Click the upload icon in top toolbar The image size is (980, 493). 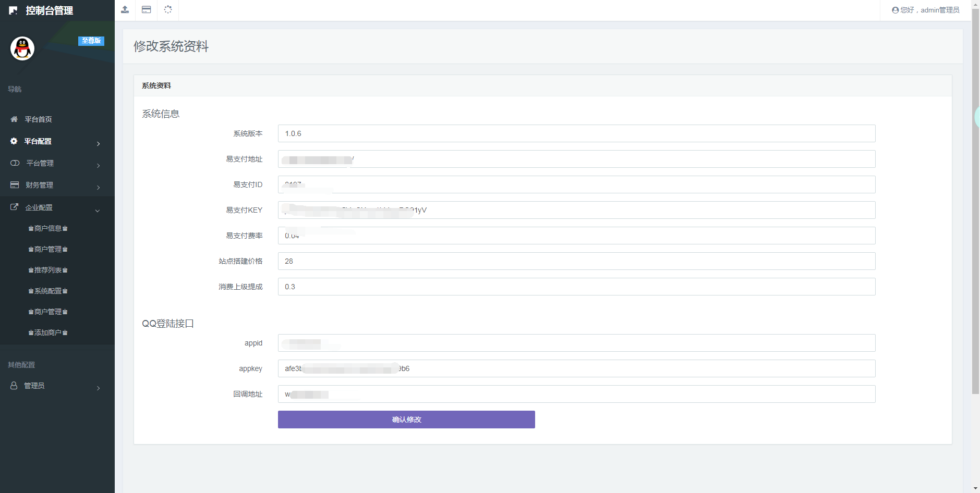(125, 9)
